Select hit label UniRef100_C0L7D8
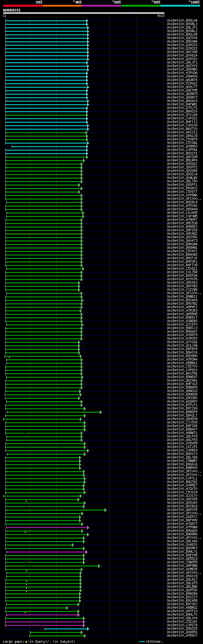The image size is (203, 644). pos(182,272)
